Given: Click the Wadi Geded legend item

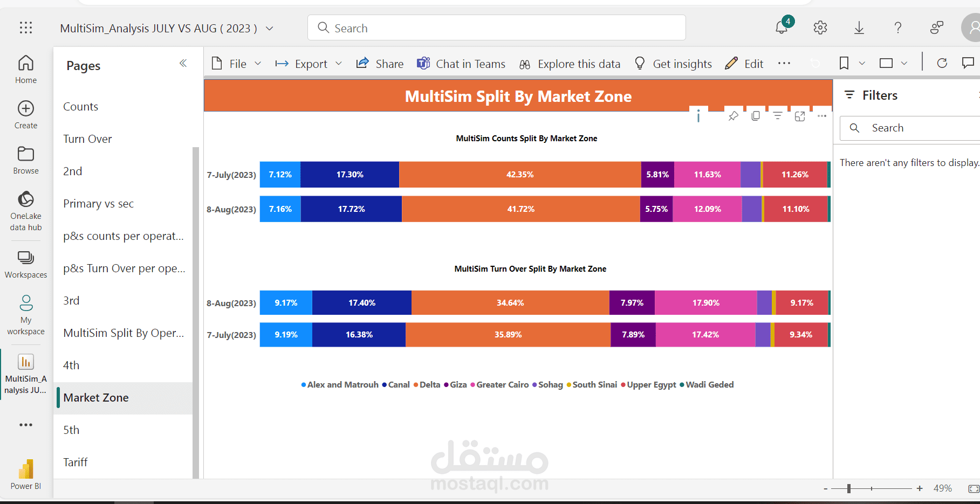Looking at the screenshot, I should (x=707, y=385).
